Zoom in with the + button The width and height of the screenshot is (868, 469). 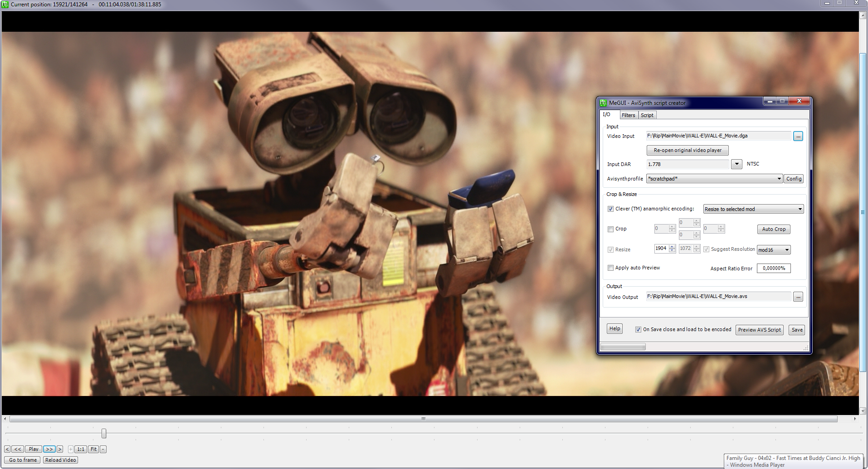click(71, 449)
